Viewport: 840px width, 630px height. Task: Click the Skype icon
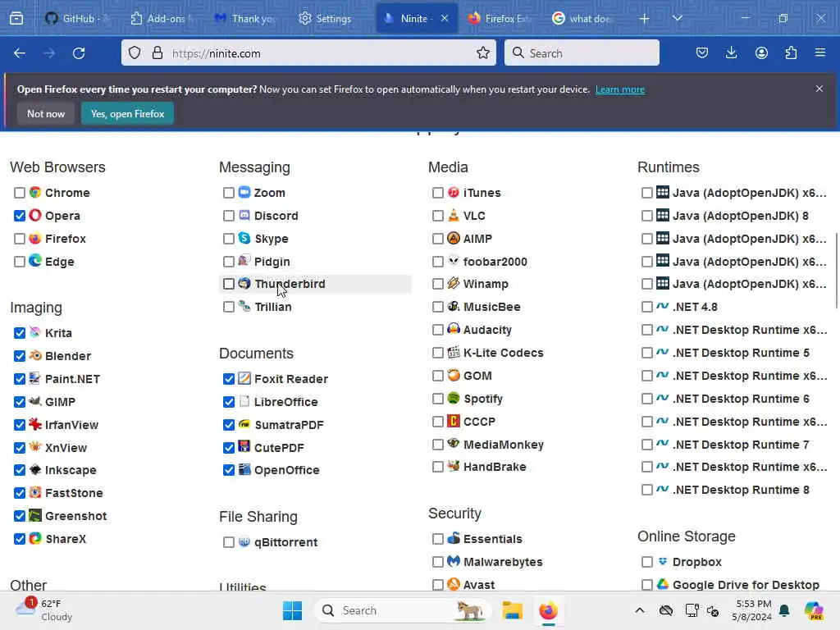(244, 238)
